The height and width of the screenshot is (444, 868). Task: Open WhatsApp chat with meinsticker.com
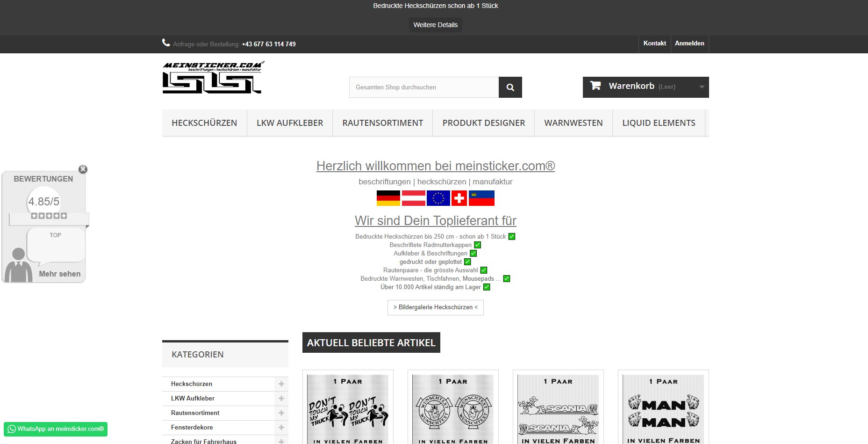(56, 429)
